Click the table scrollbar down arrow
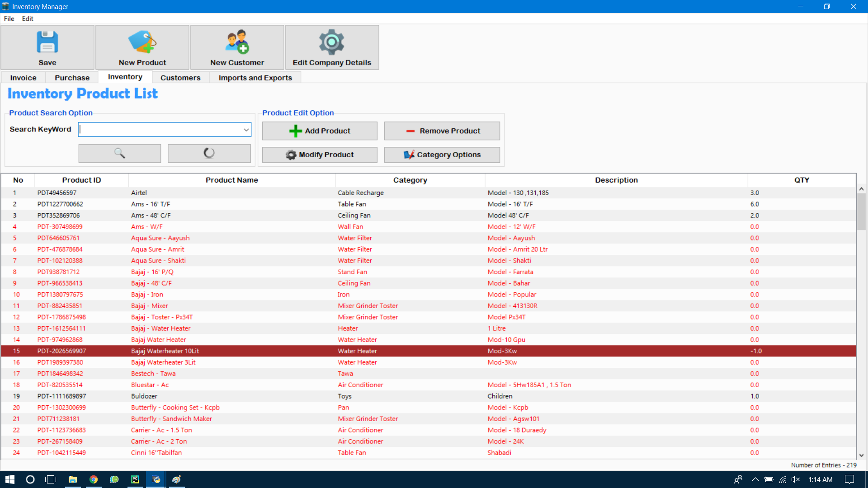Viewport: 868px width, 488px height. coord(862,455)
